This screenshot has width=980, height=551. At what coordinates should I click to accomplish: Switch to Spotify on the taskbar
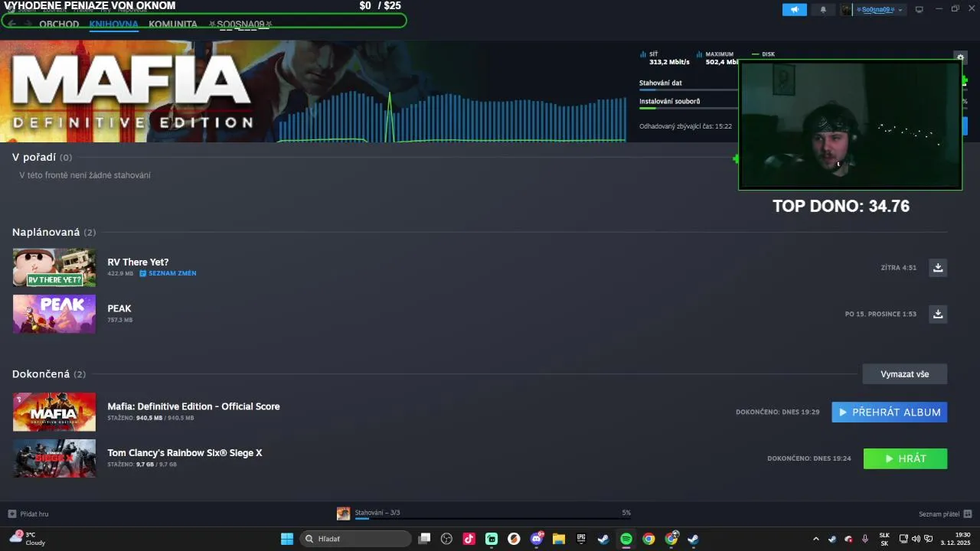[x=626, y=539]
